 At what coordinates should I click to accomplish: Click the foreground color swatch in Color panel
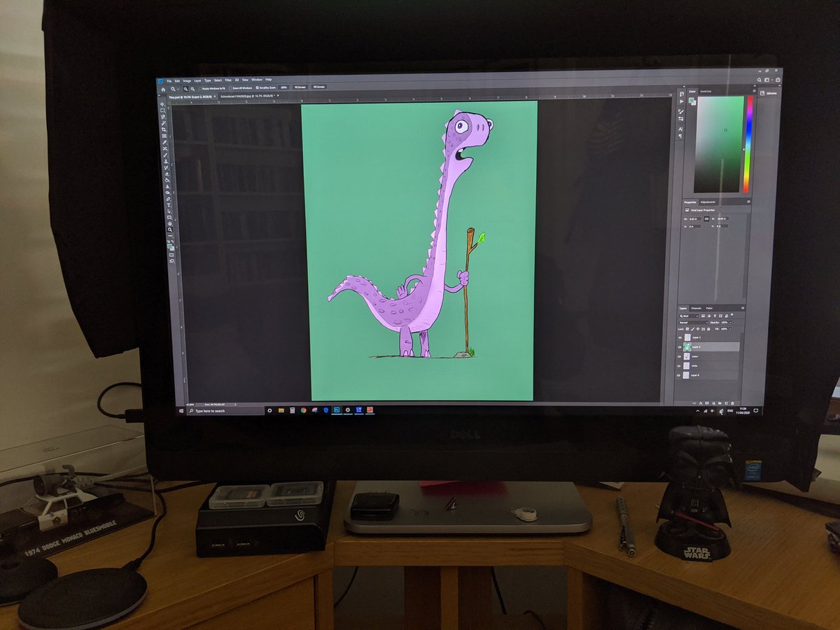click(x=691, y=99)
